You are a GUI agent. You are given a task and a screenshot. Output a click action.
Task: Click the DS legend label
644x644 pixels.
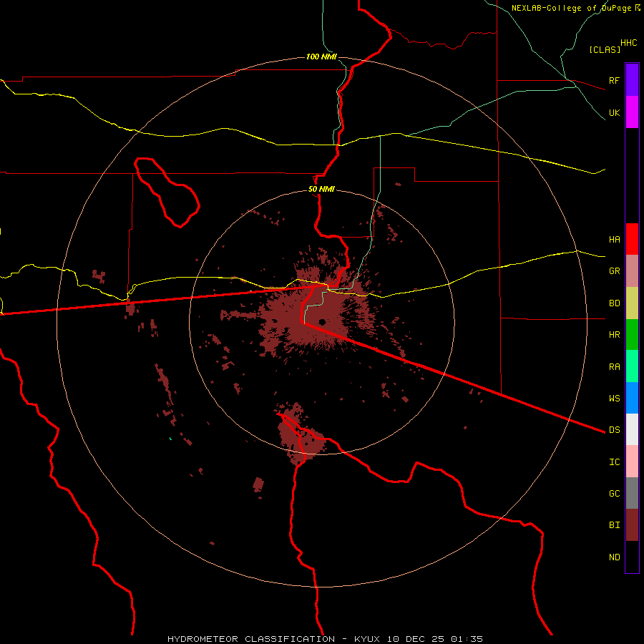[x=614, y=429]
